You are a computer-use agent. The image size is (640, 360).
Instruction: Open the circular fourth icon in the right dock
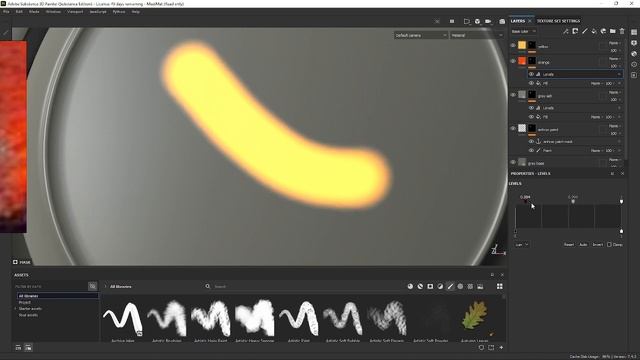pos(634,64)
